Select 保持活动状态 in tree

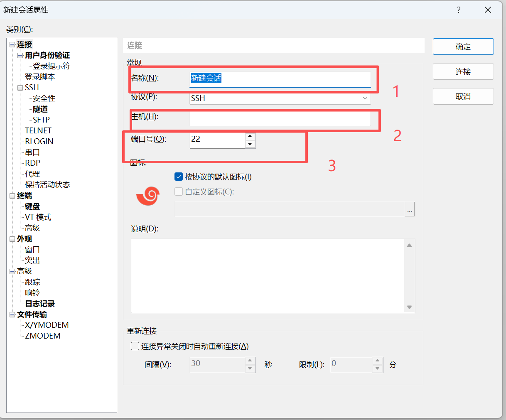coord(47,185)
